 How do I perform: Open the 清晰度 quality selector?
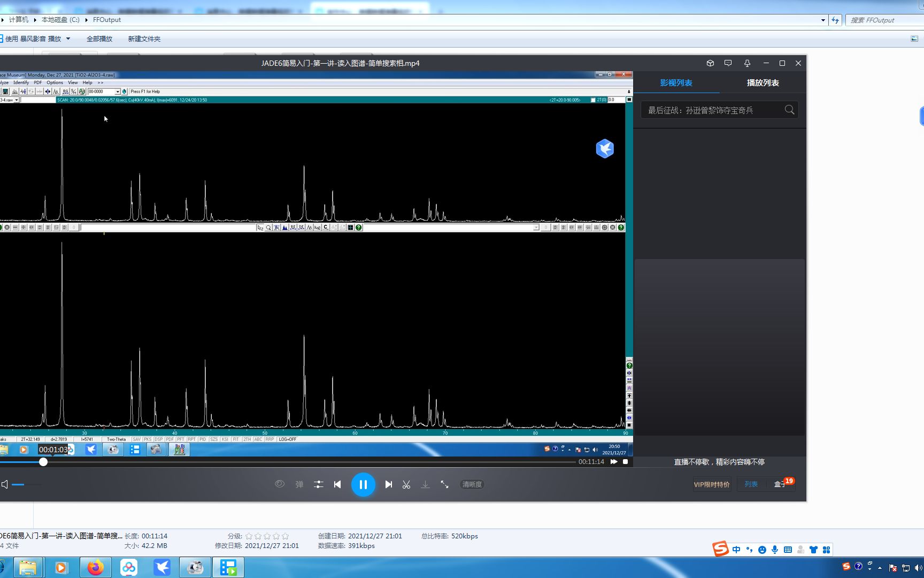coord(472,484)
